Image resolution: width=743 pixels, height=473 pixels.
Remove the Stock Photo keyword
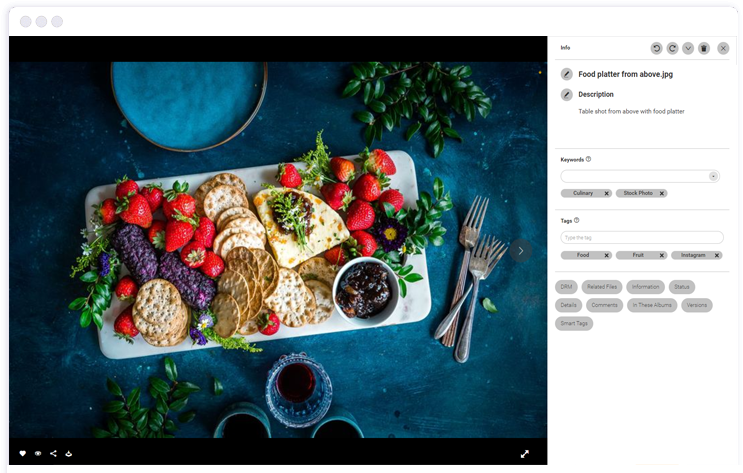click(662, 193)
